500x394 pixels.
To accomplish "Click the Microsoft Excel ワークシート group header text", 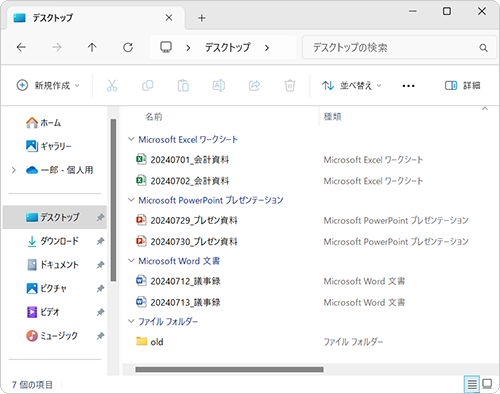I will coord(188,139).
